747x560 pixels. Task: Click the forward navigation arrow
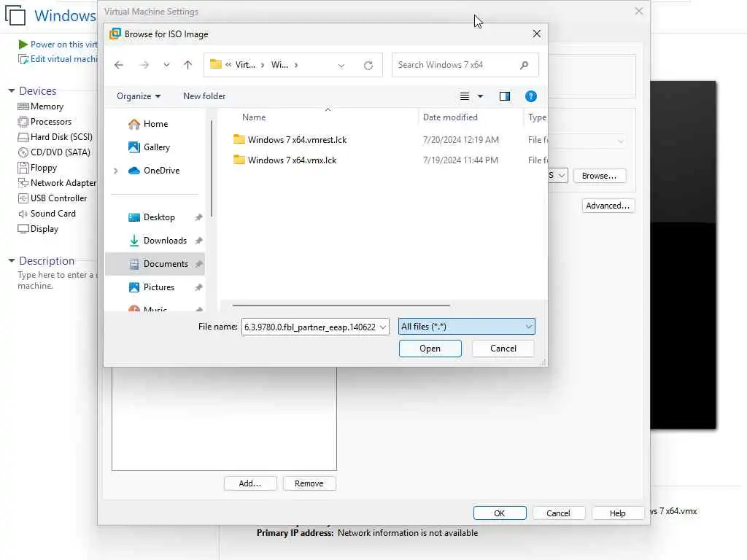coord(144,65)
